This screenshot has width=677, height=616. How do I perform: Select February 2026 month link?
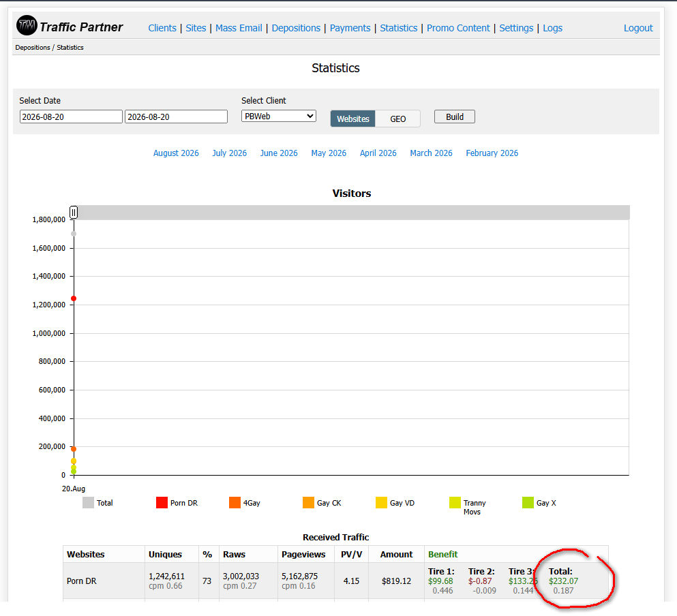pyautogui.click(x=492, y=153)
